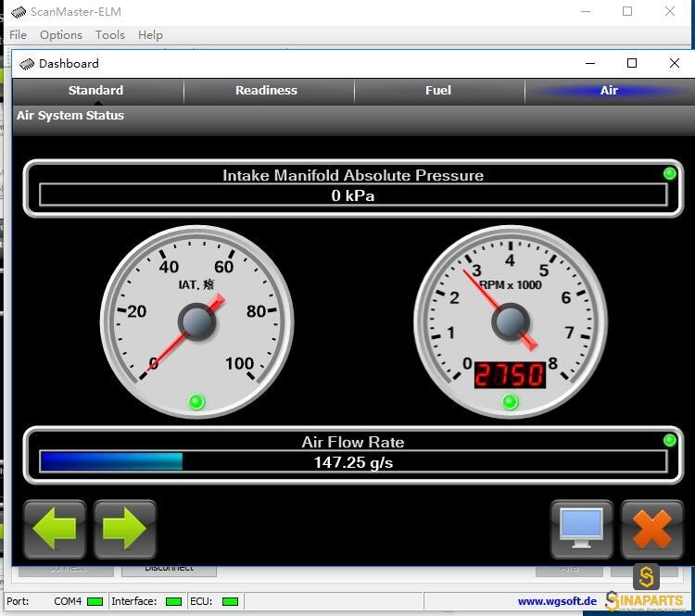Click the Disconnect button behind the dashboard
The height and width of the screenshot is (616, 695).
(169, 571)
